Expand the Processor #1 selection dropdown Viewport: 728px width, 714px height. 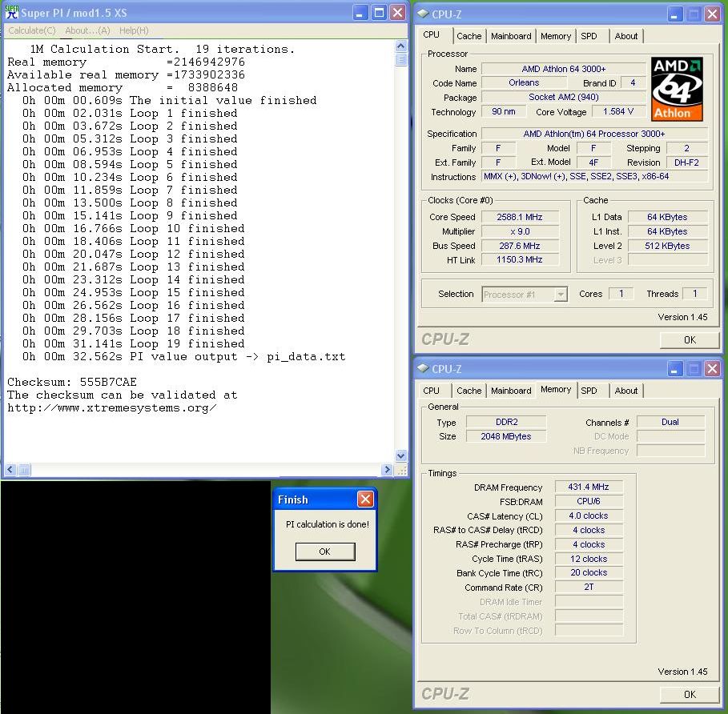561,294
